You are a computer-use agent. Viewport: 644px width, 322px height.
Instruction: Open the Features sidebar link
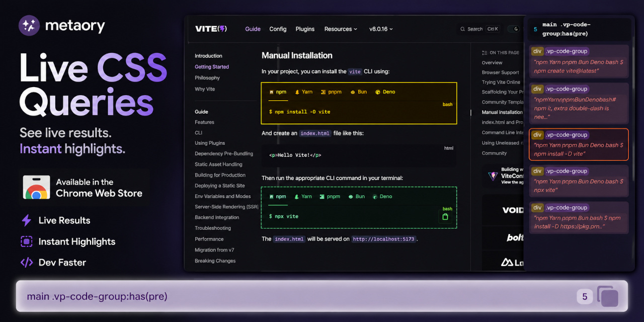(x=204, y=122)
